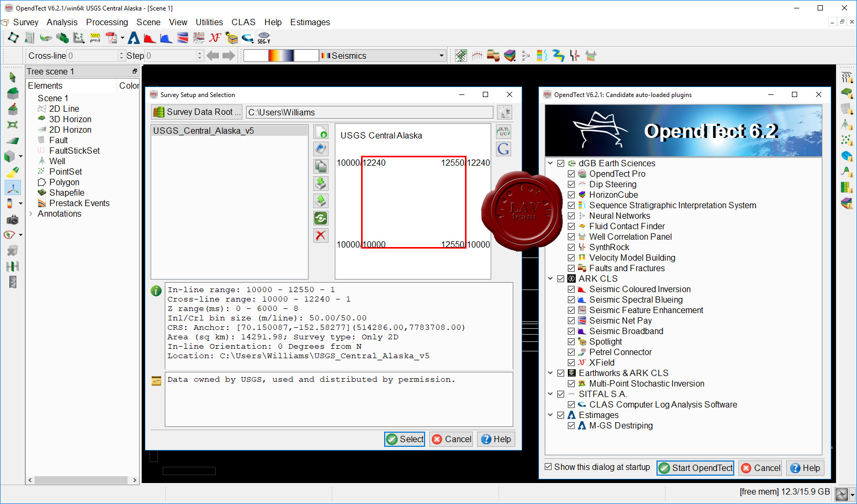Open the CLAS menu
Screen dimensions: 857x504
tap(244, 22)
